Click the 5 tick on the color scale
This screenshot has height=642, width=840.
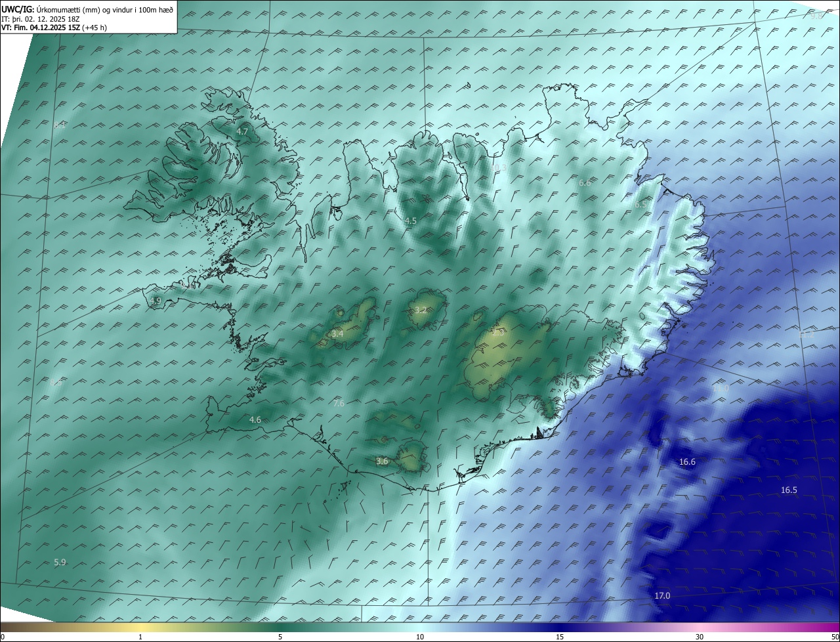[x=280, y=637]
